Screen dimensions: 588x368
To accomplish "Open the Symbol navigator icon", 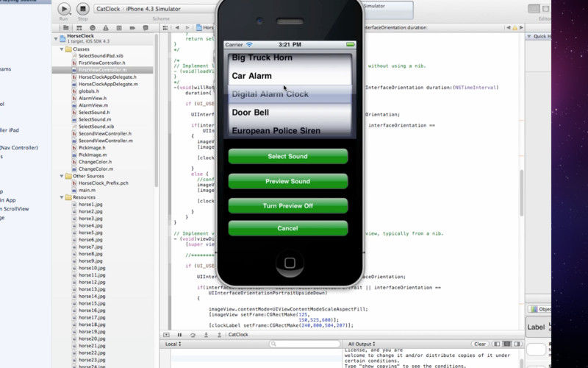I will tap(79, 28).
